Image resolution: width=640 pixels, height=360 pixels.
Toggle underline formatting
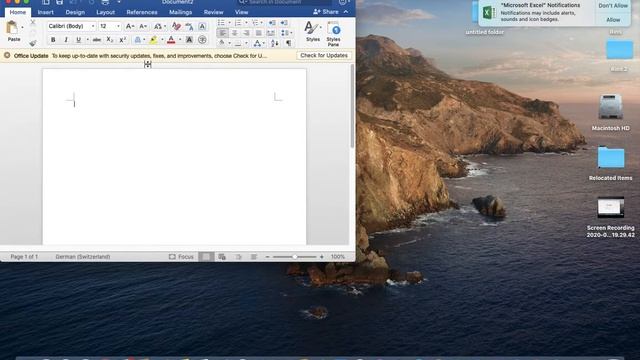click(x=78, y=40)
